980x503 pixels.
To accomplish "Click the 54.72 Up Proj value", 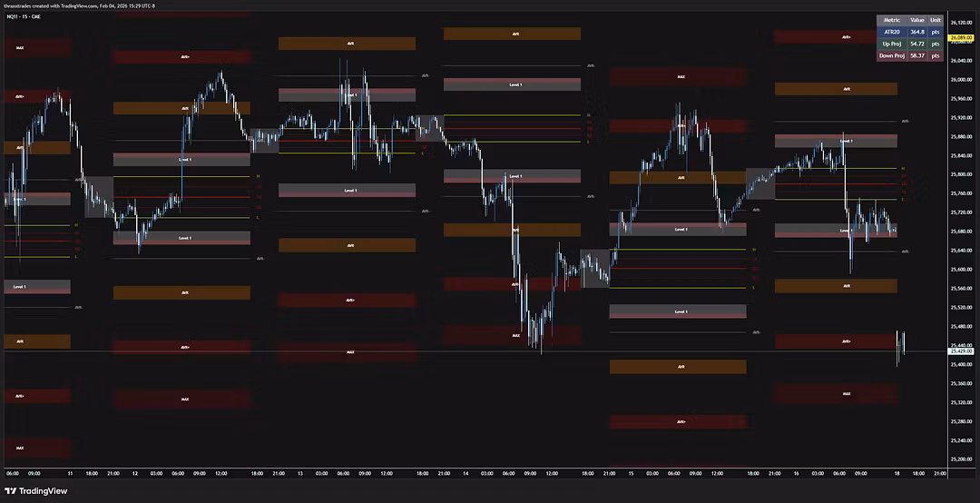I will tap(917, 44).
